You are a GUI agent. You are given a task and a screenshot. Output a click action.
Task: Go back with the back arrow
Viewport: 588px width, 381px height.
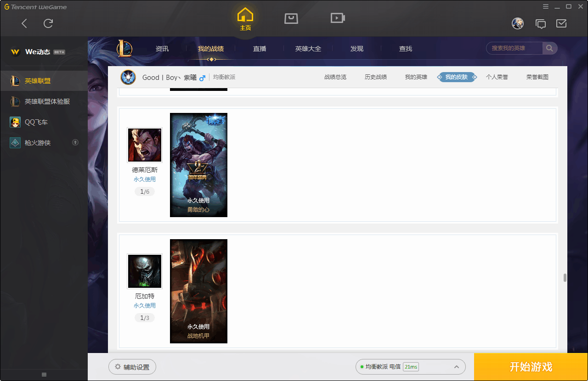(24, 23)
